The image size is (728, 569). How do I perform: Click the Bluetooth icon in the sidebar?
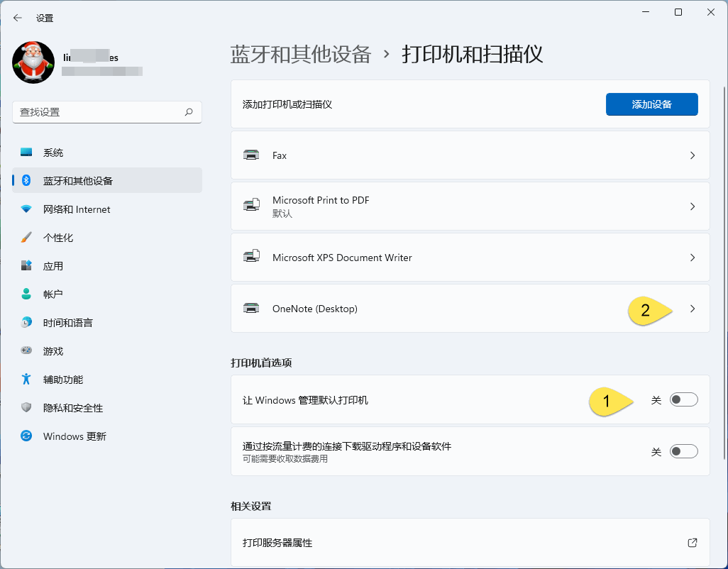click(26, 180)
